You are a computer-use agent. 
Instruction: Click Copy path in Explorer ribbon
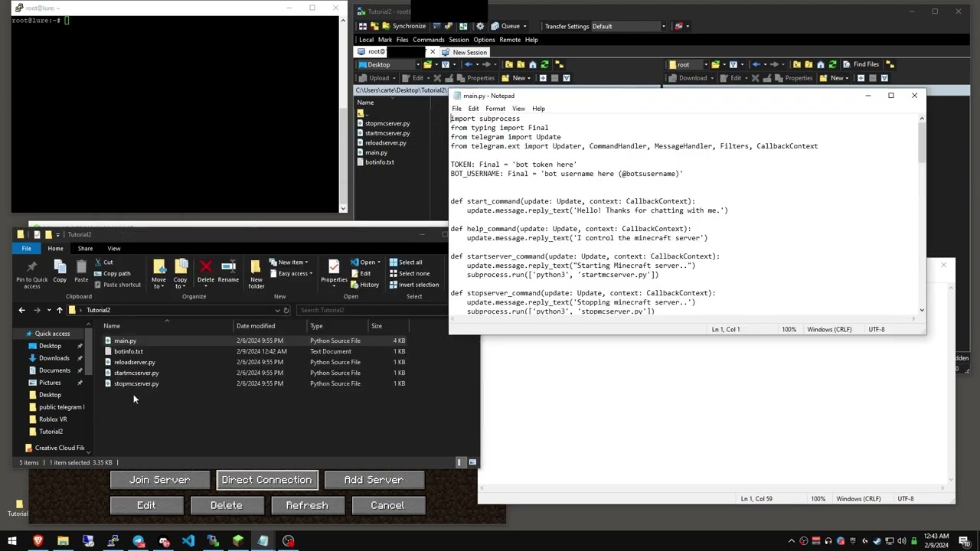point(112,273)
